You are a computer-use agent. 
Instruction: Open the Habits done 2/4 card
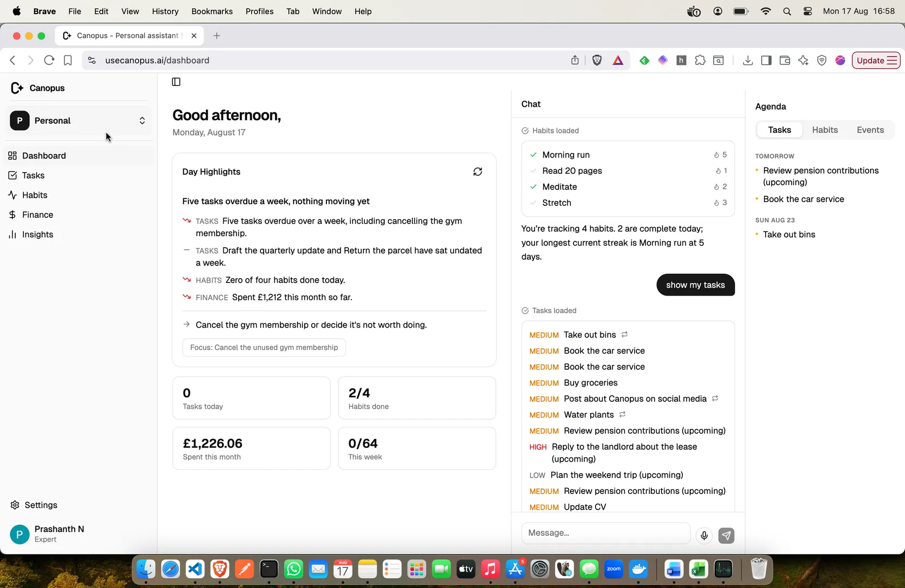417,398
